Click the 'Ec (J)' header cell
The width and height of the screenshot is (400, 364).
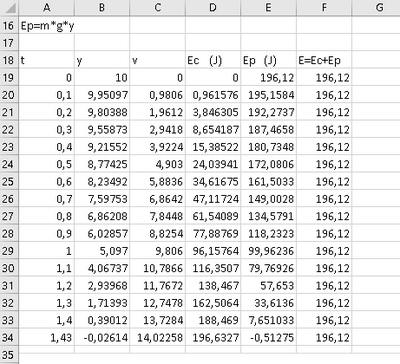tap(213, 60)
